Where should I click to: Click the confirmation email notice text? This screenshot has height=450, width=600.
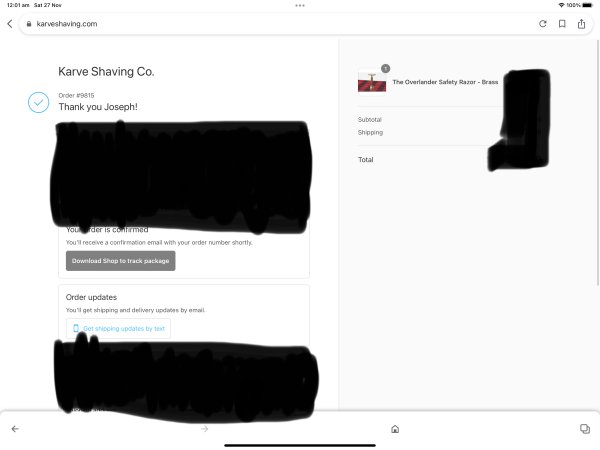[x=159, y=243]
